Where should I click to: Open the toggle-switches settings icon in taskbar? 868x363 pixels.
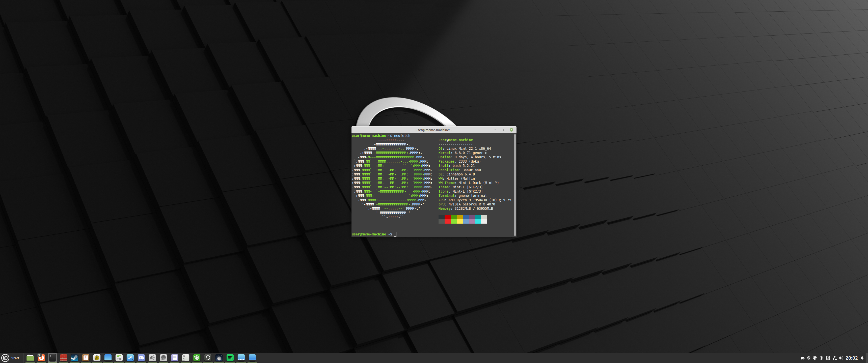pyautogui.click(x=119, y=358)
